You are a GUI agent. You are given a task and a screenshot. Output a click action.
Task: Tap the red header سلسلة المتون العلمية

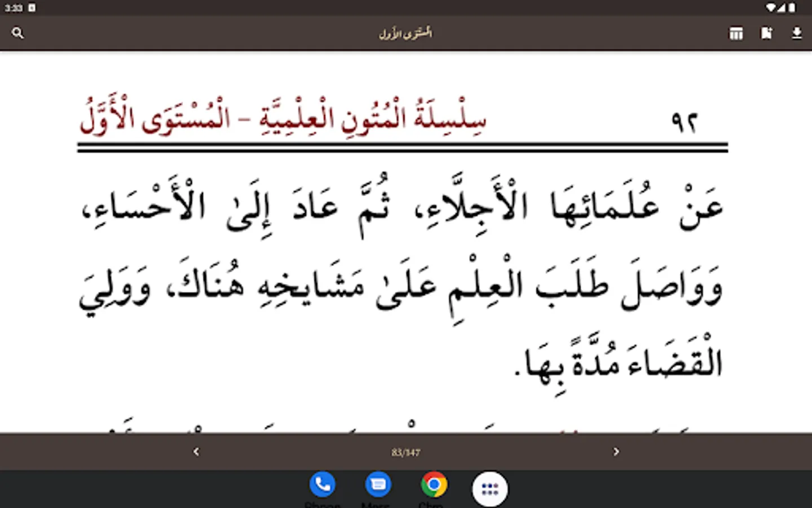[x=373, y=118]
